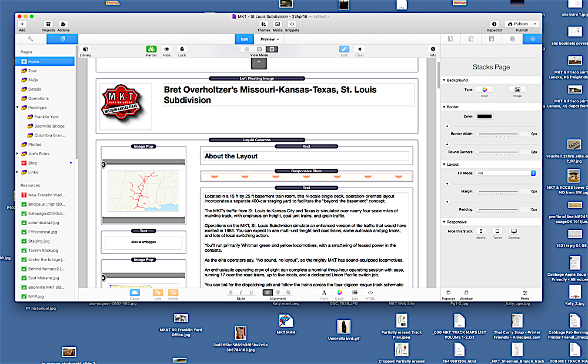Screen dimensions: 588x364
Task: Toggle Bold style
Action: 230,293
